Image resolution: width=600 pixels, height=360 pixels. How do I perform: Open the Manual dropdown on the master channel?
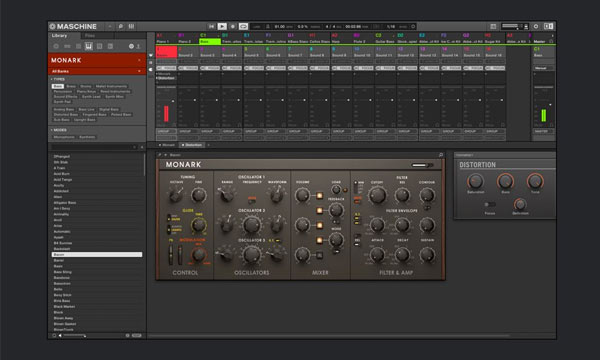pyautogui.click(x=543, y=68)
